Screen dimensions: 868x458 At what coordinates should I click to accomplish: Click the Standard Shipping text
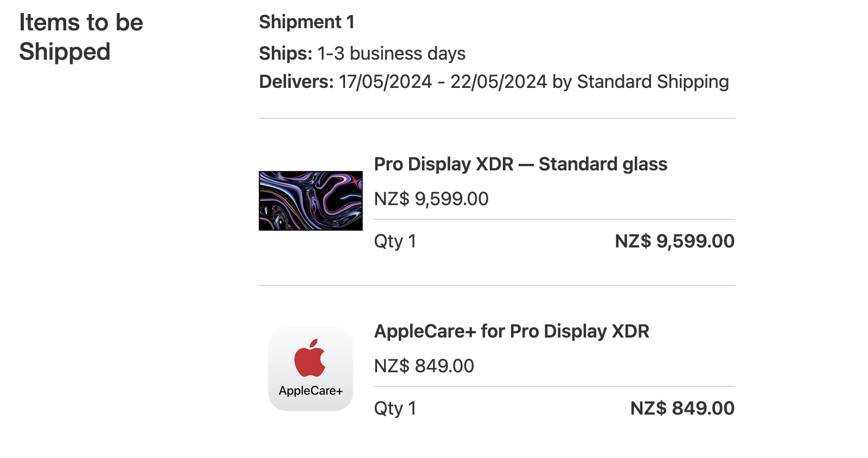[x=653, y=81]
